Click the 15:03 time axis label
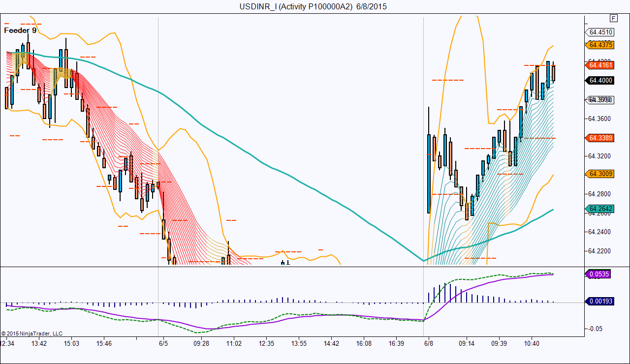Image resolution: width=630 pixels, height=364 pixels. (x=71, y=343)
